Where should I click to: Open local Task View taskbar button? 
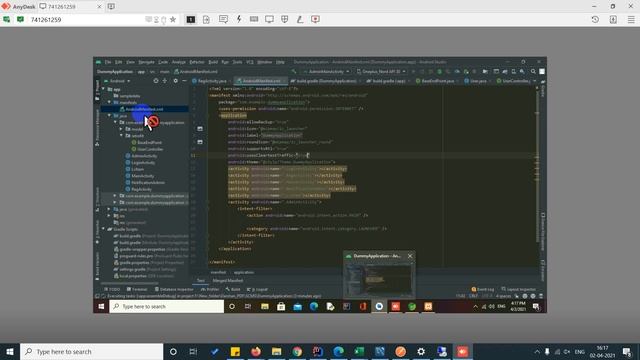click(193, 351)
